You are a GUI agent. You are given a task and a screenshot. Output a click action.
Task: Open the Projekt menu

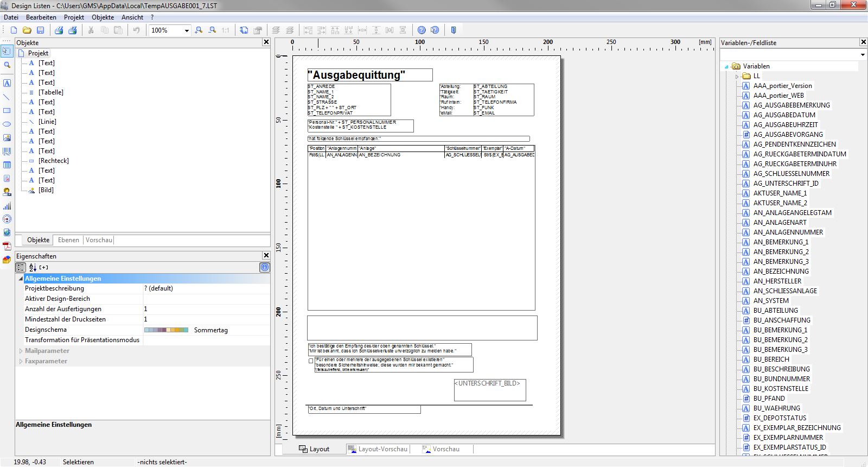tap(74, 17)
